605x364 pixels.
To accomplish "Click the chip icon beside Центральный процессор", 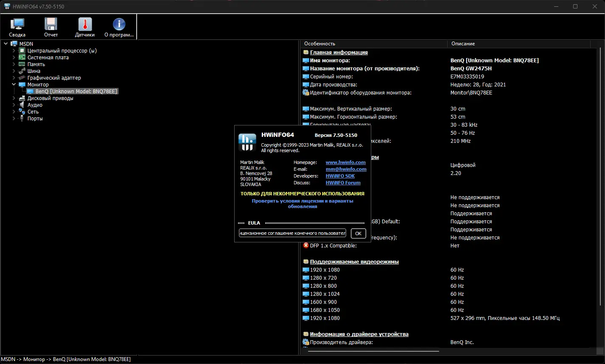I will pos(22,50).
